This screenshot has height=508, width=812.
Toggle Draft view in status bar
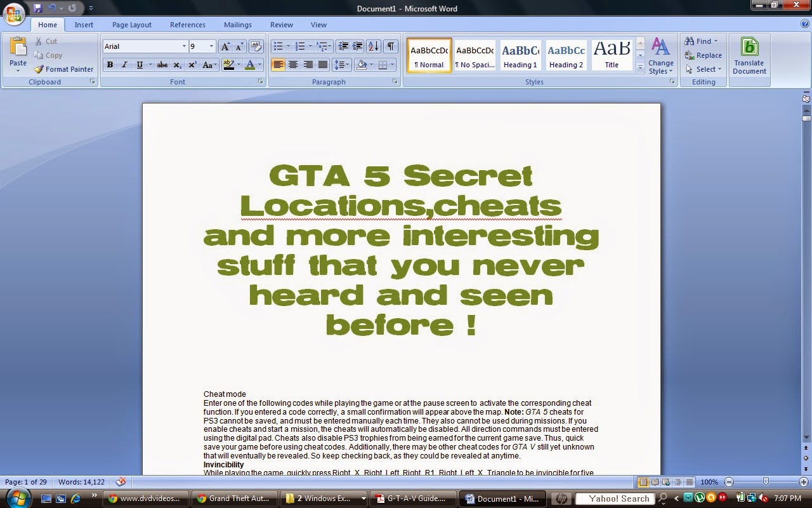688,483
